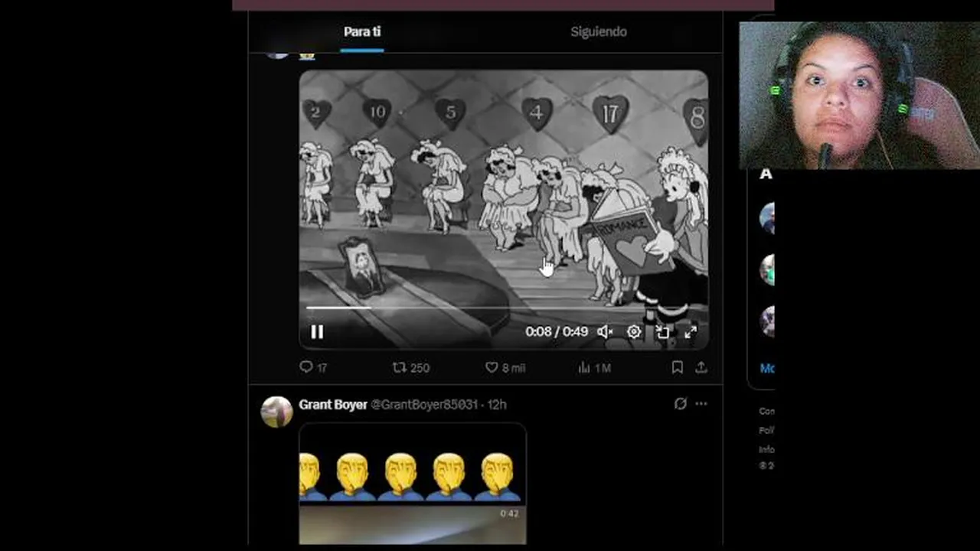Switch to the Siguiendo tab

(598, 31)
